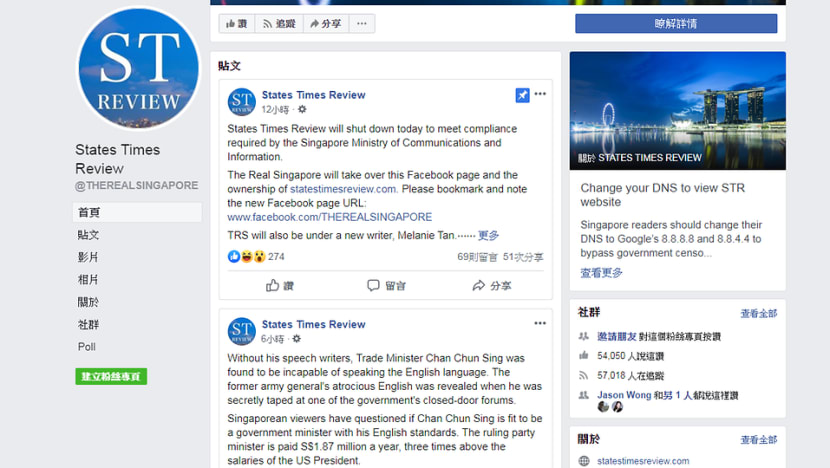
Task: Open the statestimesreview.com link in post
Action: coord(343,189)
